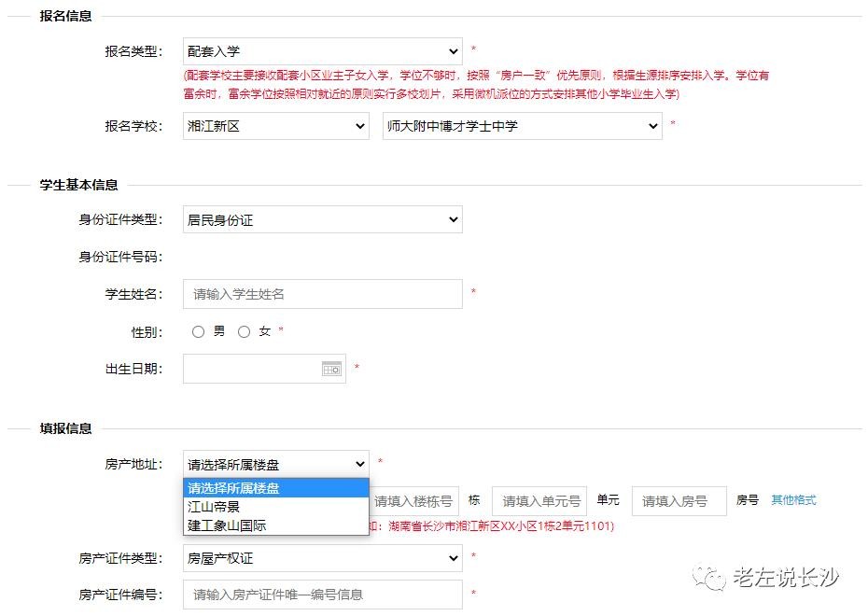The width and height of the screenshot is (868, 616).
Task: Open the 湘江新区 district dropdown
Action: [x=276, y=126]
